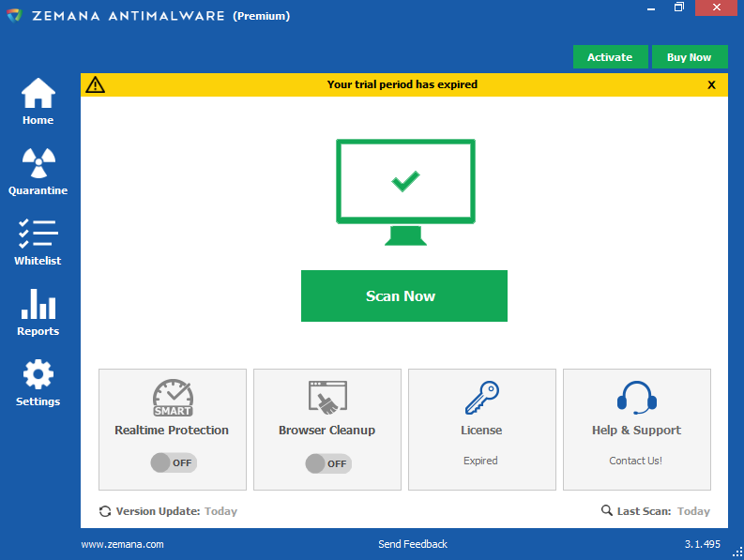The height and width of the screenshot is (560, 744).
Task: Minimize the Zemana window
Action: 651,8
